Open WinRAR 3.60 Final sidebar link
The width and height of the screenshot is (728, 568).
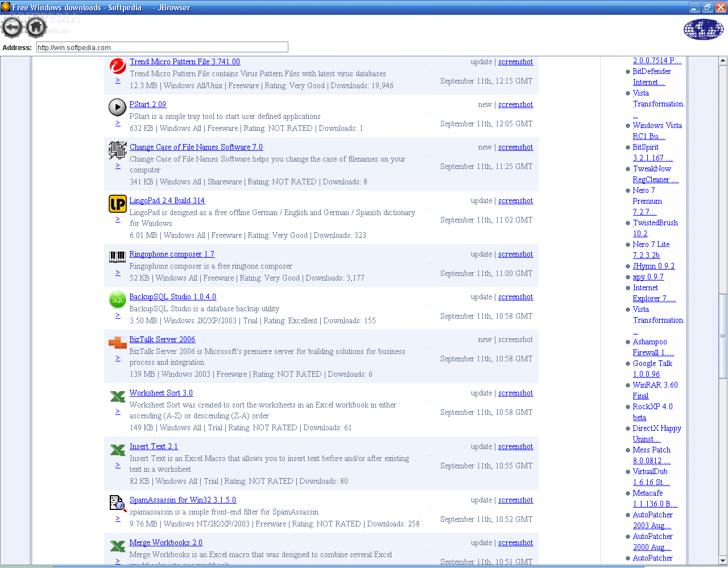[x=655, y=390]
